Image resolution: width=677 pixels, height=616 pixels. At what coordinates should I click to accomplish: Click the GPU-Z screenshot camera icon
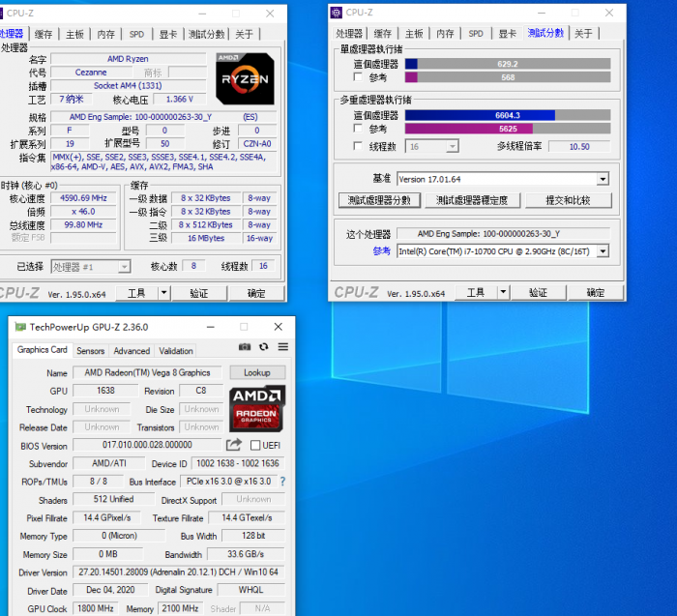coord(246,347)
